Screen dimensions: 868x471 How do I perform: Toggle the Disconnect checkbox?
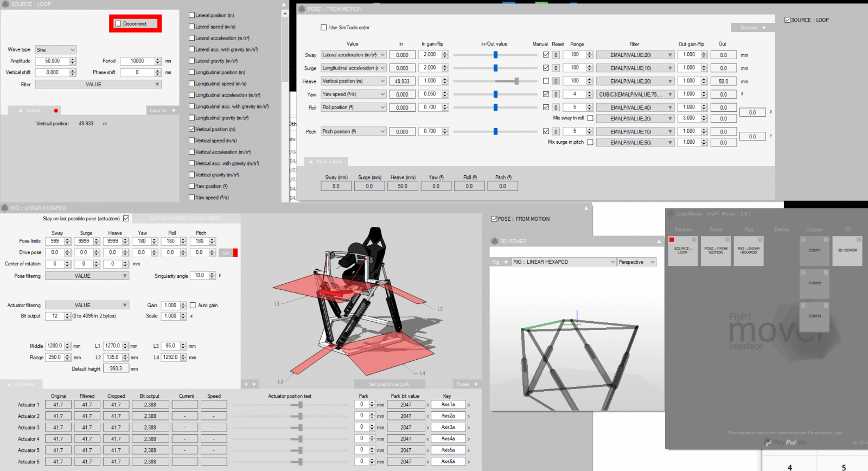click(x=118, y=24)
